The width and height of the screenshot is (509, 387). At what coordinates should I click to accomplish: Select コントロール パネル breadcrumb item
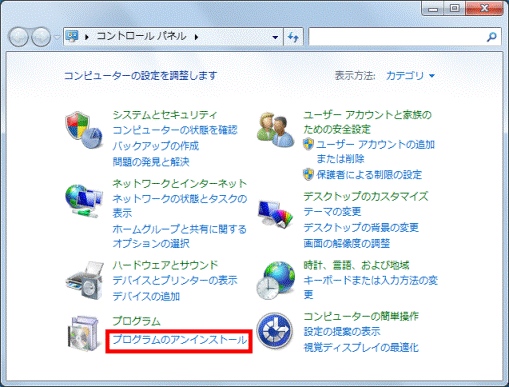click(141, 36)
